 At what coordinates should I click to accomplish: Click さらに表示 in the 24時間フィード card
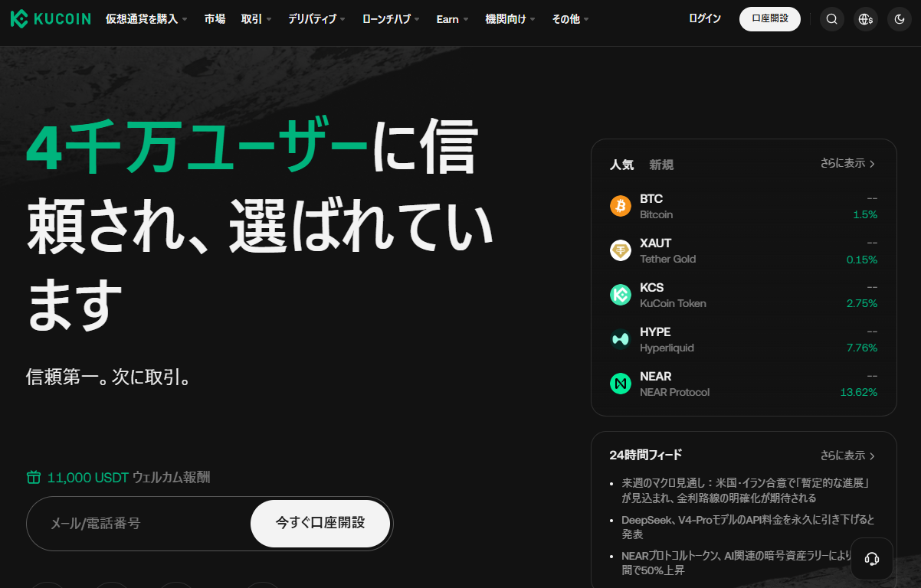click(x=847, y=456)
